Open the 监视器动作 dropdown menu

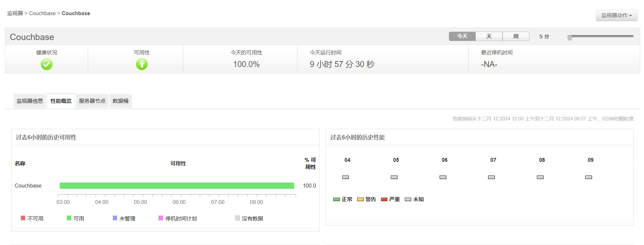click(616, 15)
